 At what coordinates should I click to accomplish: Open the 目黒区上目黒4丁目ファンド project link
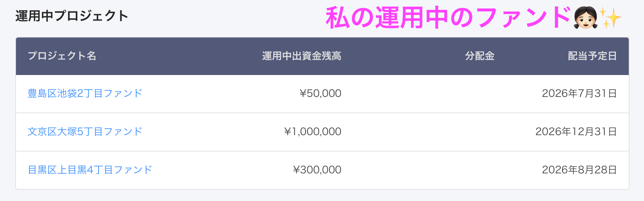[90, 170]
